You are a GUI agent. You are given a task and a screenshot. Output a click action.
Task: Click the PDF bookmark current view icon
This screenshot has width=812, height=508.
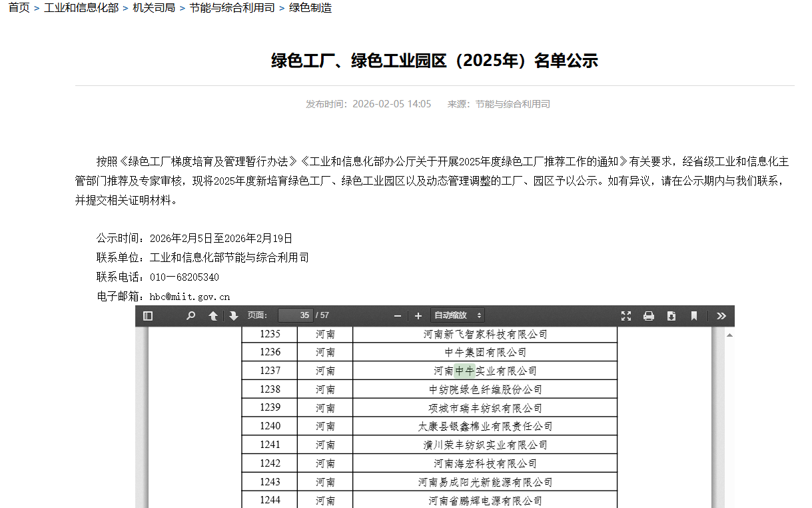693,316
